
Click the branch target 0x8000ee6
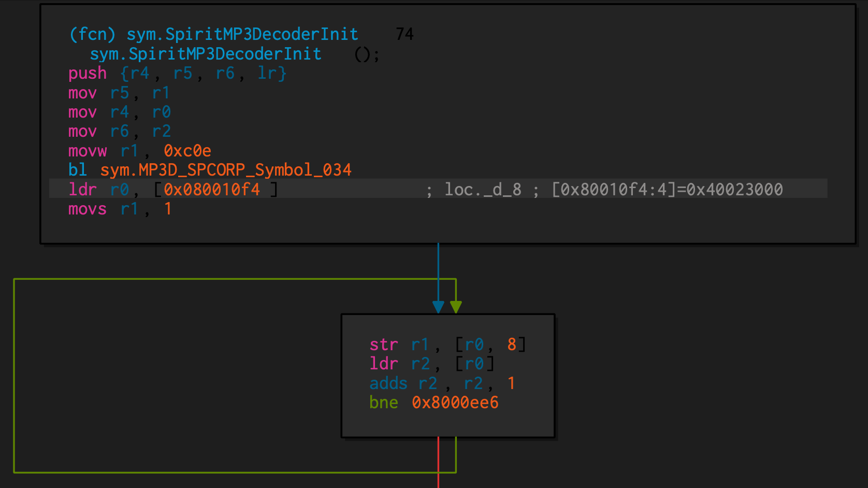tap(455, 403)
